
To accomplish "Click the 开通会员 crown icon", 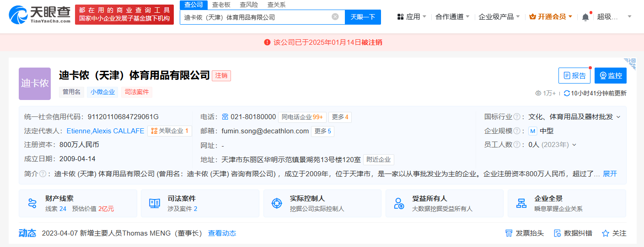I will pos(532,17).
